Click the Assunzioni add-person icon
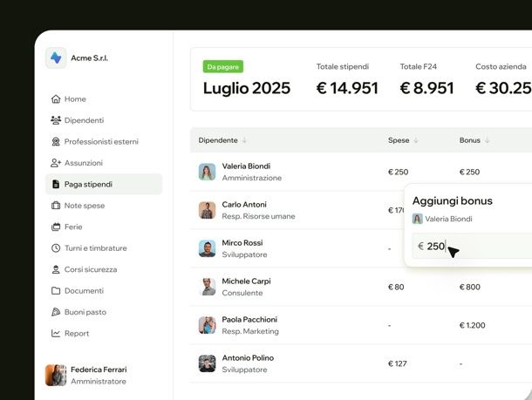This screenshot has width=532, height=400. tap(56, 163)
